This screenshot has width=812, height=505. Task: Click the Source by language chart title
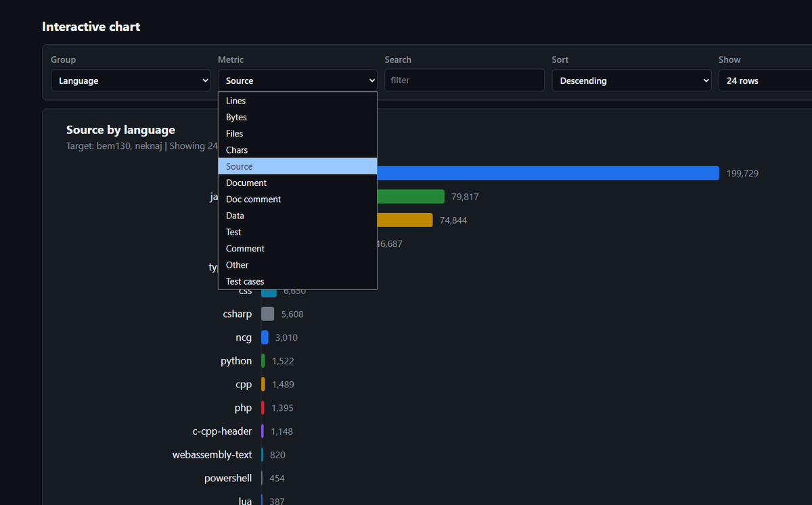[x=120, y=130]
